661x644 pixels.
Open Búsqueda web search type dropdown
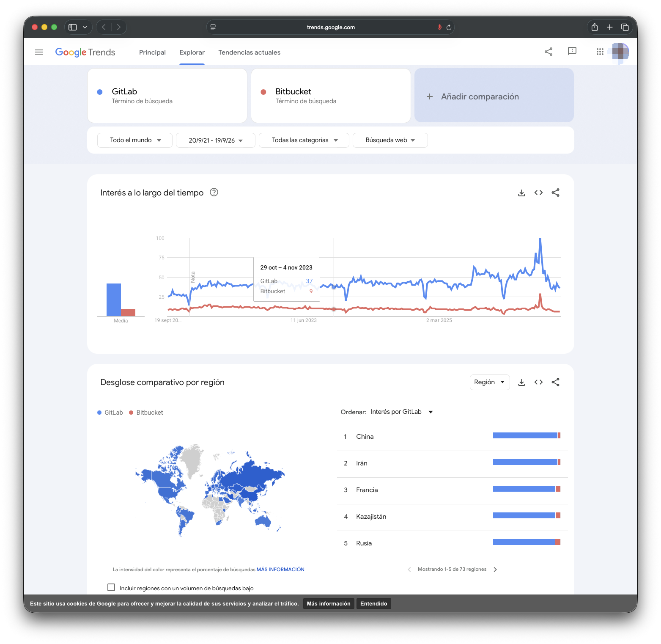point(390,140)
